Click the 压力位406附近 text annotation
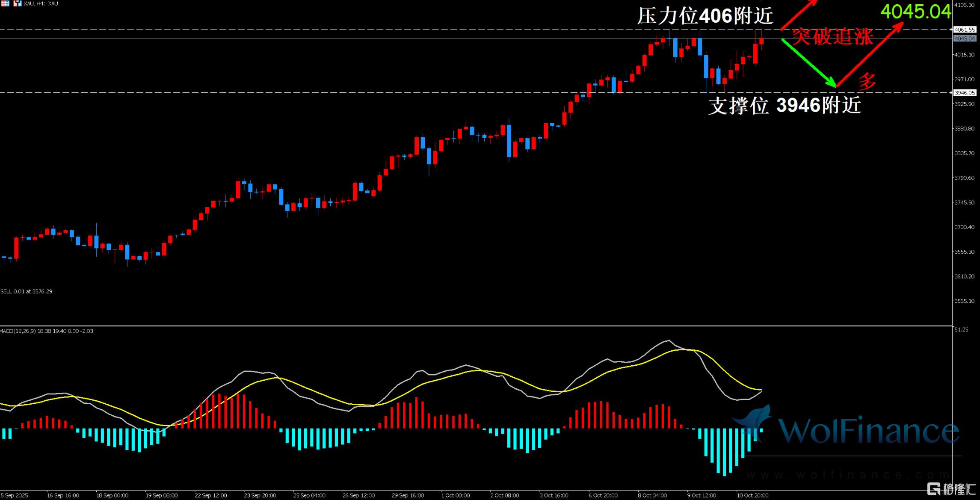 click(x=705, y=16)
